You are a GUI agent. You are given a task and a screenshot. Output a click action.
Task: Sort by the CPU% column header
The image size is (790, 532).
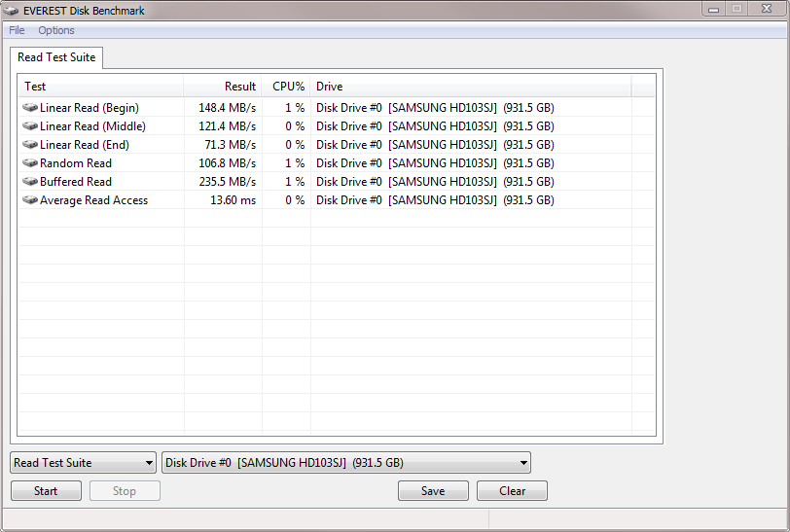(286, 87)
